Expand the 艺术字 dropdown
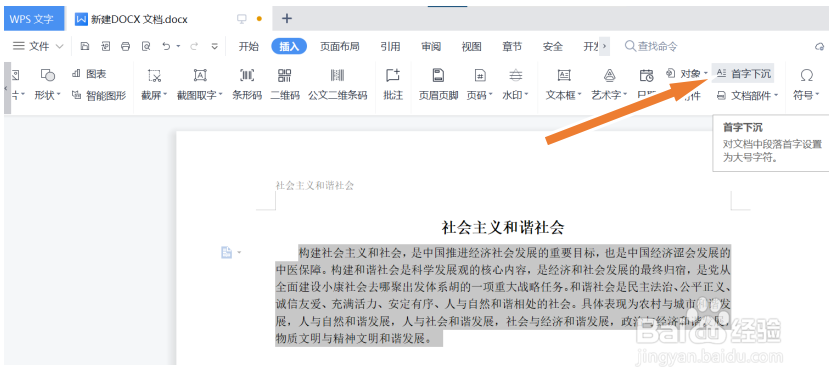 625,96
